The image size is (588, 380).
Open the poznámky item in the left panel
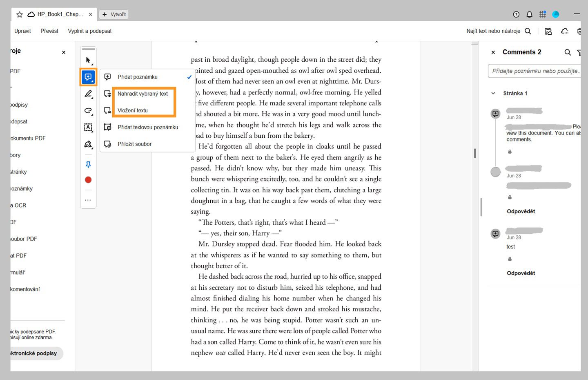(22, 189)
